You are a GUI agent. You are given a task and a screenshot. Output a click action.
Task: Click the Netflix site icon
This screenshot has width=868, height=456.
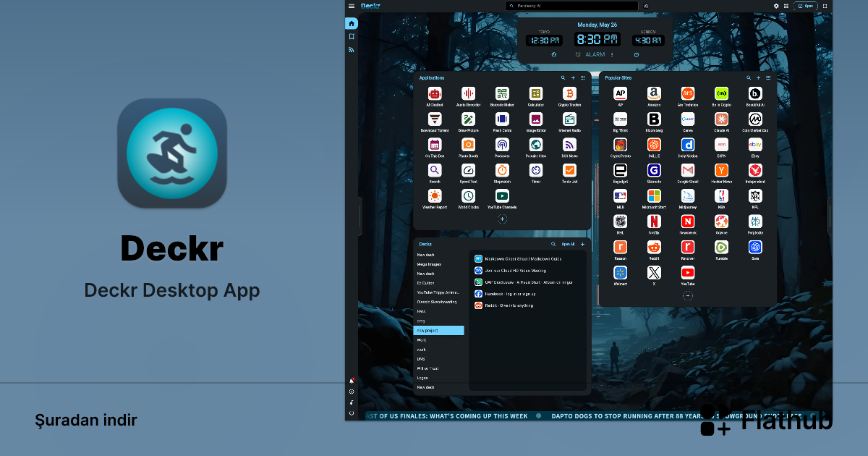[x=654, y=221]
